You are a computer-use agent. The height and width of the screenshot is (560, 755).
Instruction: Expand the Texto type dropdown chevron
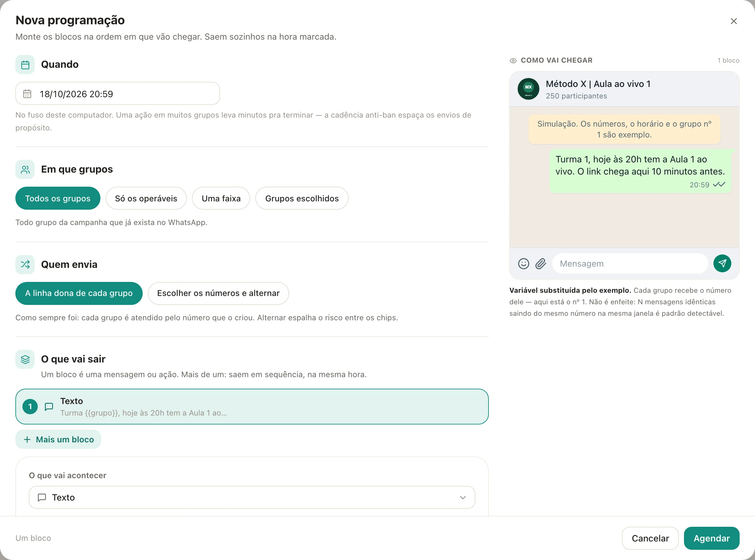pyautogui.click(x=463, y=497)
